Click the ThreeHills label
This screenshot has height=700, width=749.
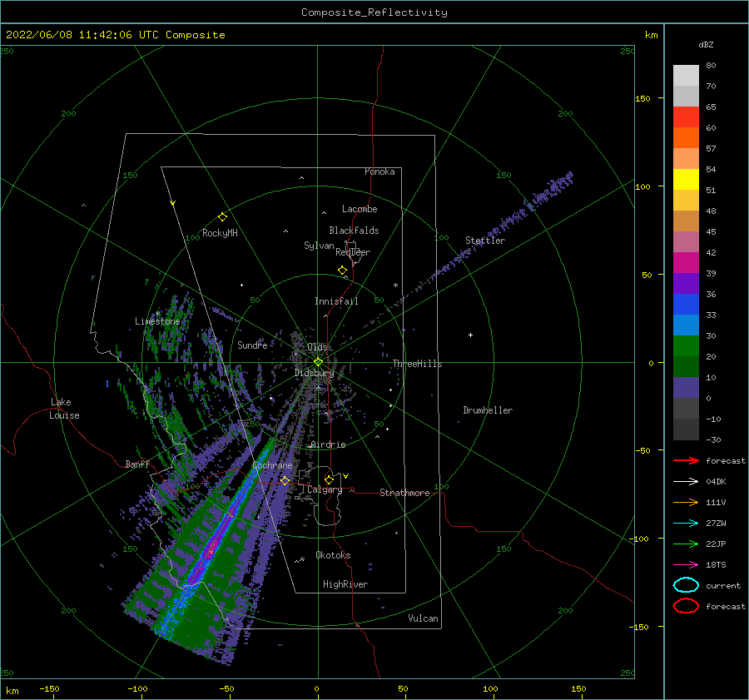point(417,364)
